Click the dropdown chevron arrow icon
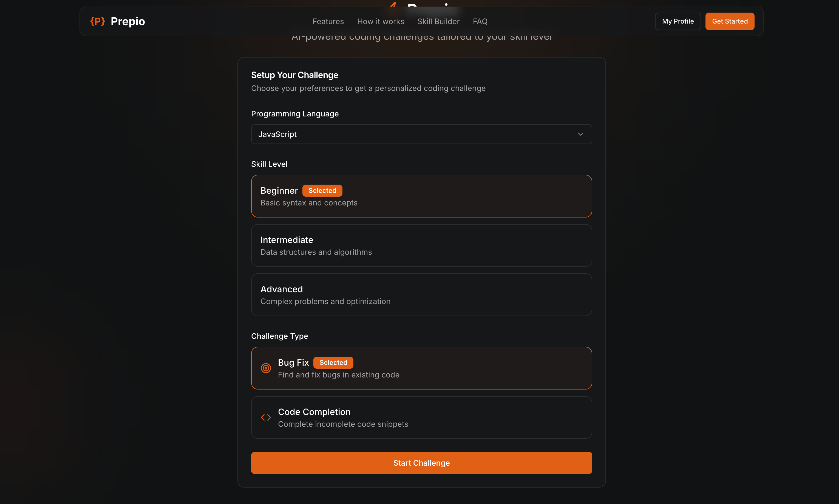 click(x=581, y=134)
